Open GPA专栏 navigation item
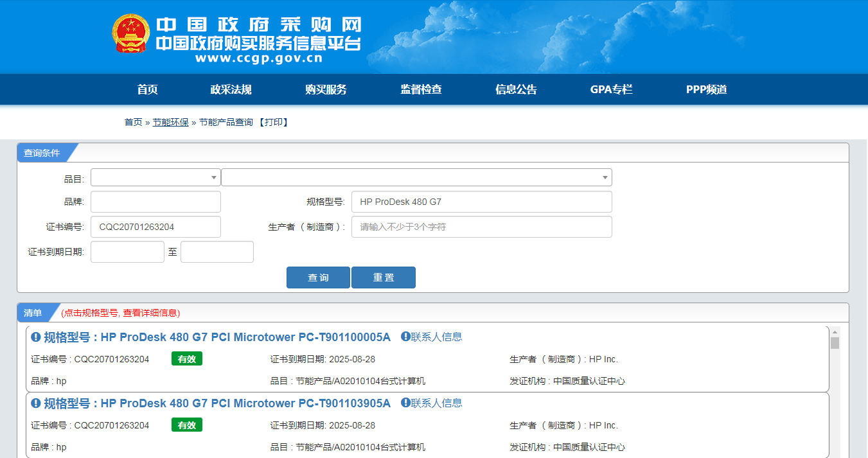Image resolution: width=868 pixels, height=458 pixels. [x=611, y=89]
